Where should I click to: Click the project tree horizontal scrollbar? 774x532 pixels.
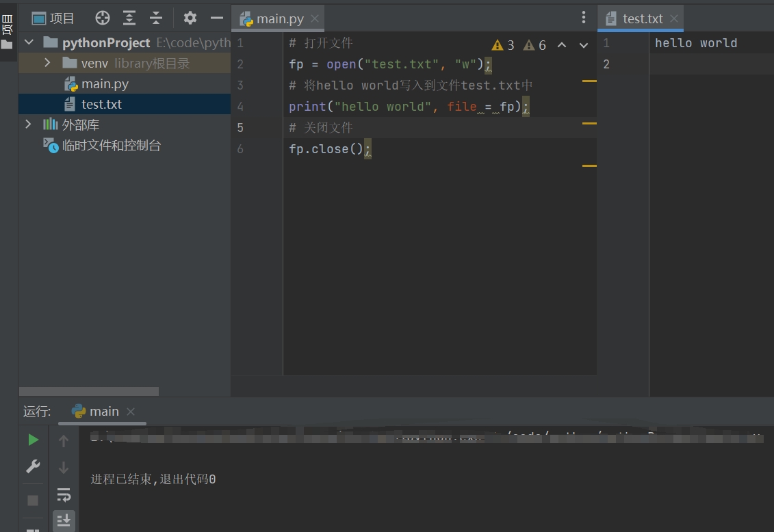[89, 392]
